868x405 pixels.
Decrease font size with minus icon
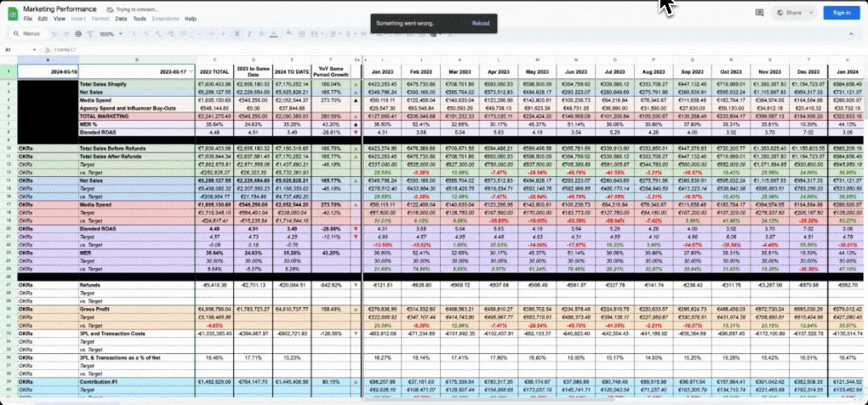pyautogui.click(x=199, y=34)
